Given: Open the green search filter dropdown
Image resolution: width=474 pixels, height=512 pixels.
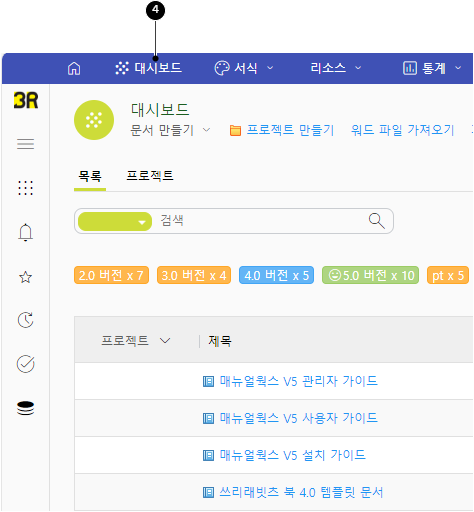Looking at the screenshot, I should pyautogui.click(x=115, y=222).
